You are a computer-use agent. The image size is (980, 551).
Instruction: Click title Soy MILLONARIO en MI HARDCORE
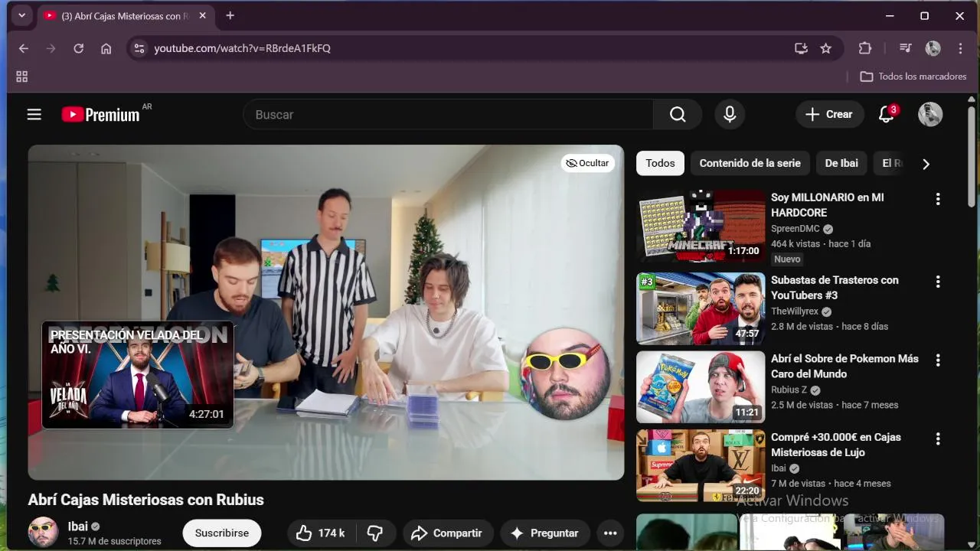coord(828,205)
